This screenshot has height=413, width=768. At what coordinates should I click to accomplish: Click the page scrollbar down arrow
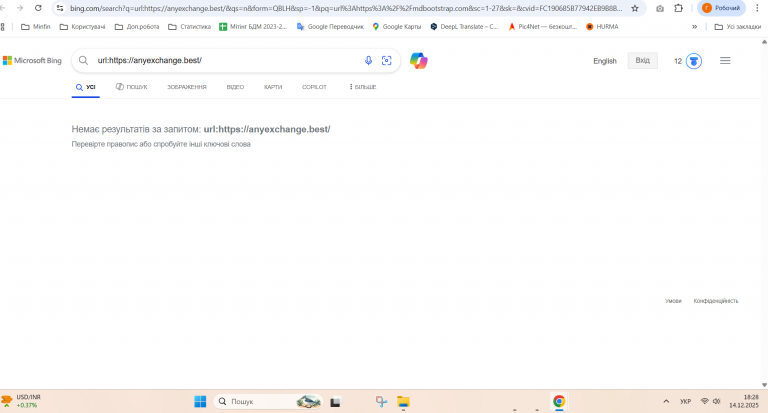(x=764, y=385)
